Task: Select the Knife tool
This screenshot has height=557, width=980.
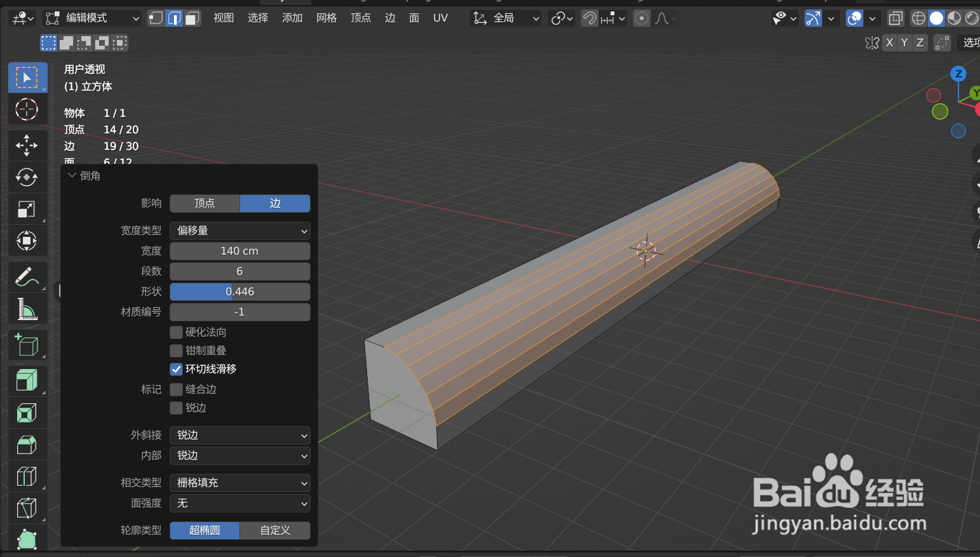Action: coord(27,508)
